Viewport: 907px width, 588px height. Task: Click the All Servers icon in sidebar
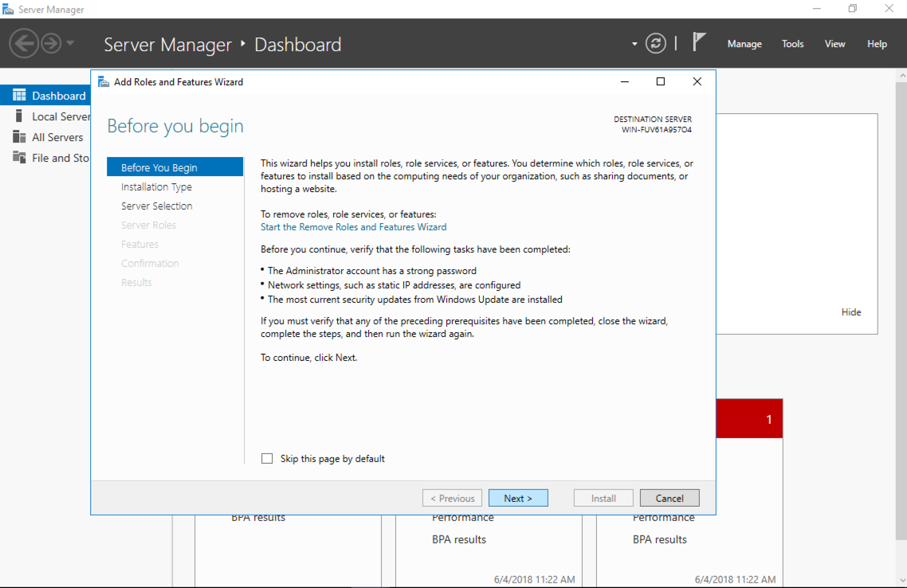click(19, 137)
